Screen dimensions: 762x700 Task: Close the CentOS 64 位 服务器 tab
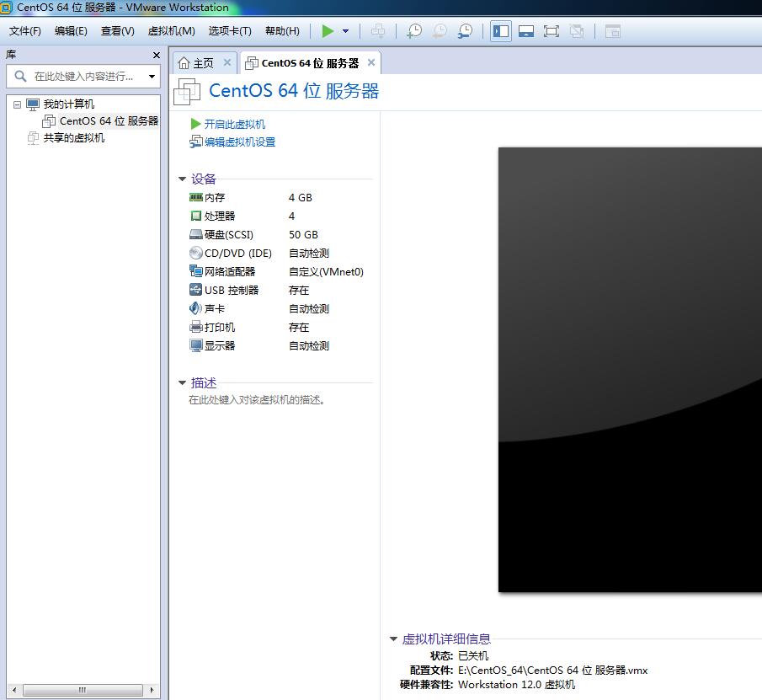[x=371, y=62]
